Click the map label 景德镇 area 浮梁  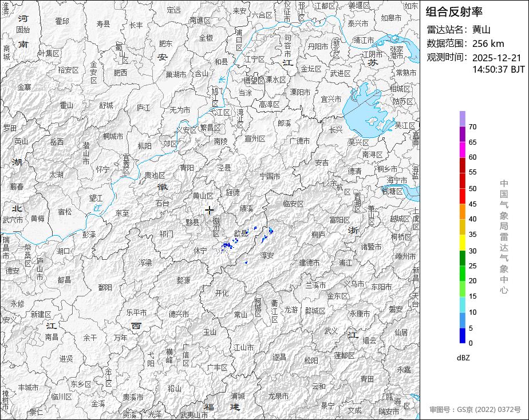(145, 262)
